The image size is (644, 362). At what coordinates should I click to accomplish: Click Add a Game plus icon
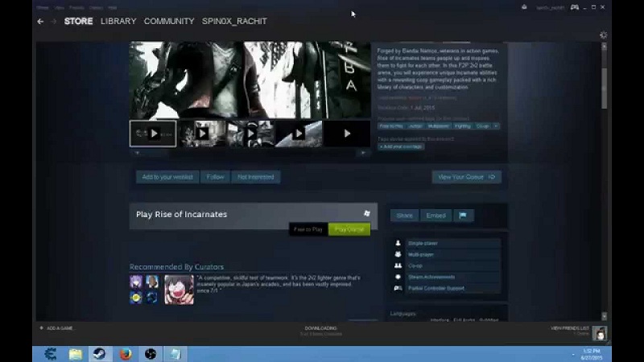41,328
